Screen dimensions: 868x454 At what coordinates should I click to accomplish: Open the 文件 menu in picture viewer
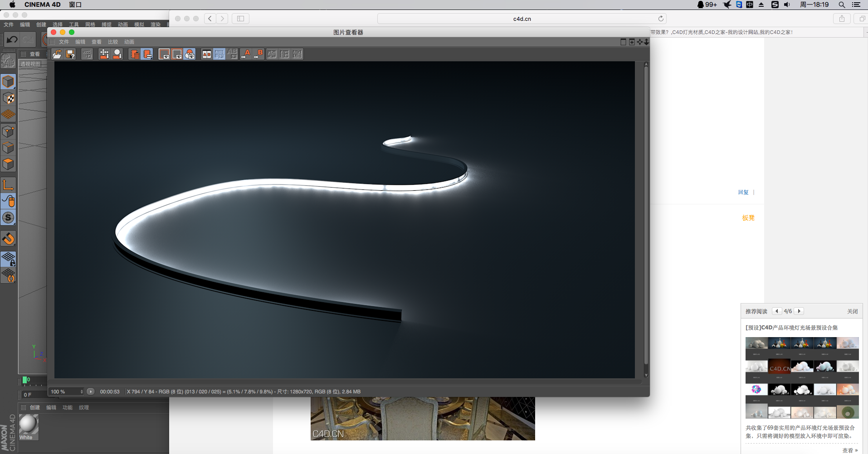[x=64, y=42]
